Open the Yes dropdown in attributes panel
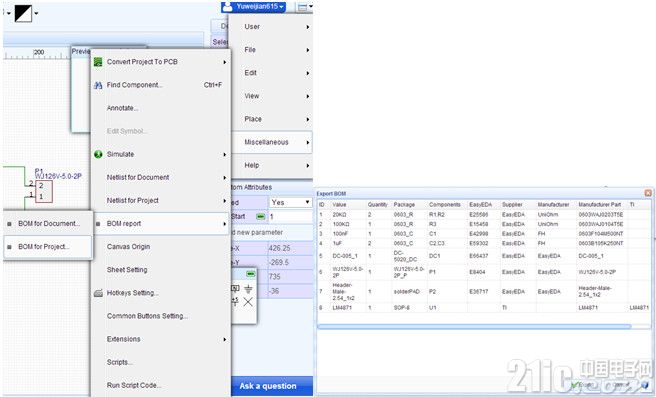Screen dimensions: 656x397 tap(290, 202)
